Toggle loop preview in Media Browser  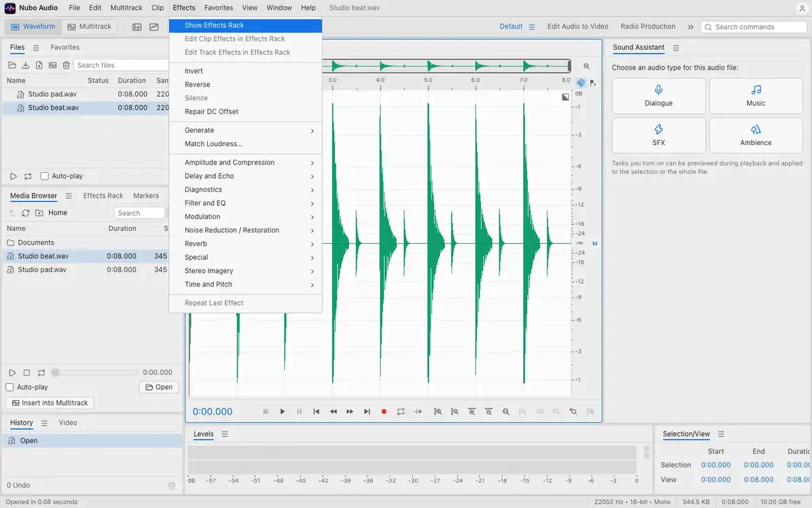41,373
